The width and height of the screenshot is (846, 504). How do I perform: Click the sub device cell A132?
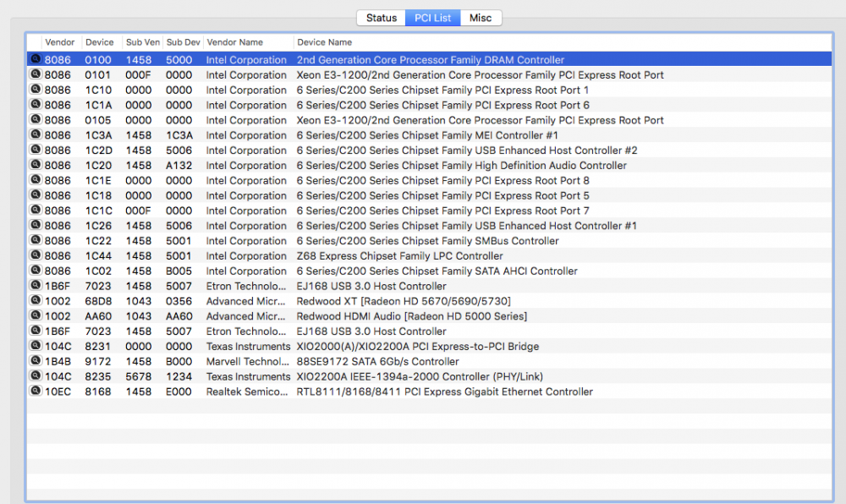(179, 166)
